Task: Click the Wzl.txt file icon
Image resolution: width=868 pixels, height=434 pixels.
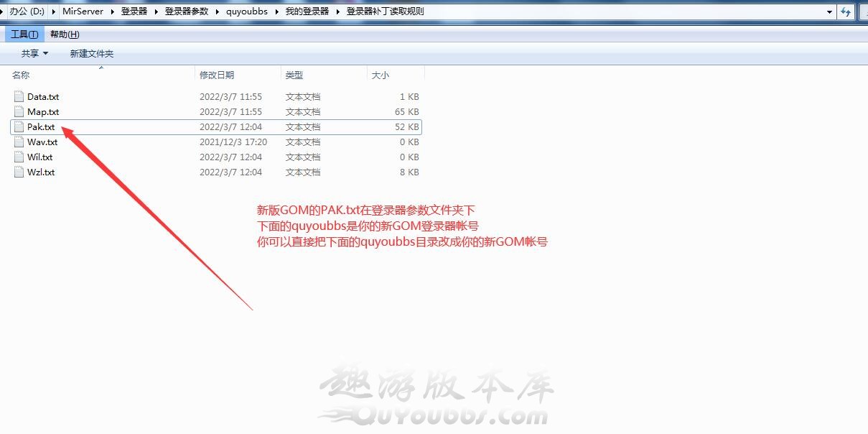Action: (x=19, y=172)
